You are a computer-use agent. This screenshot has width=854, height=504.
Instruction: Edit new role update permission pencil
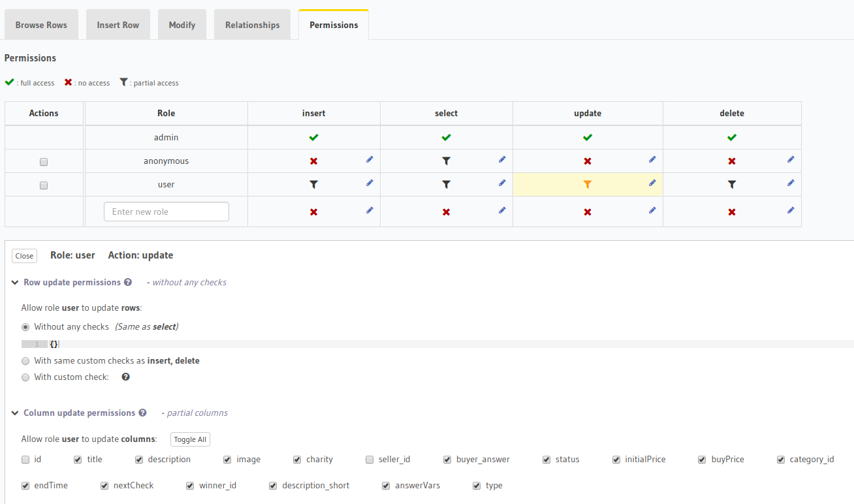pyautogui.click(x=652, y=210)
